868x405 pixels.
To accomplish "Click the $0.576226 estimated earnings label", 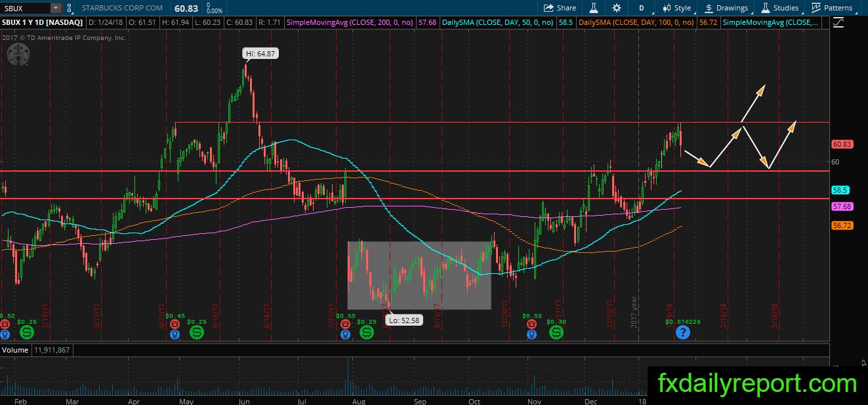I will 683,322.
